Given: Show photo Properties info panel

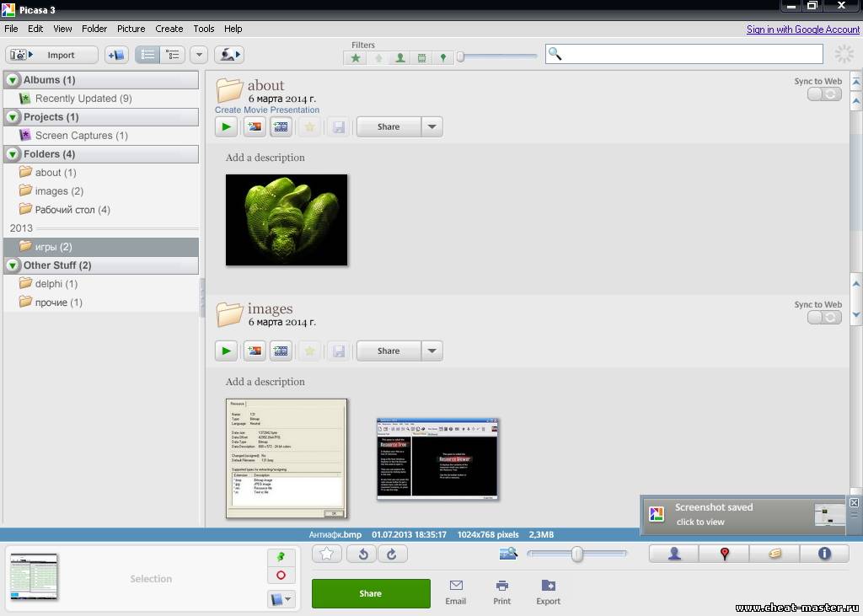Looking at the screenshot, I should (x=824, y=554).
